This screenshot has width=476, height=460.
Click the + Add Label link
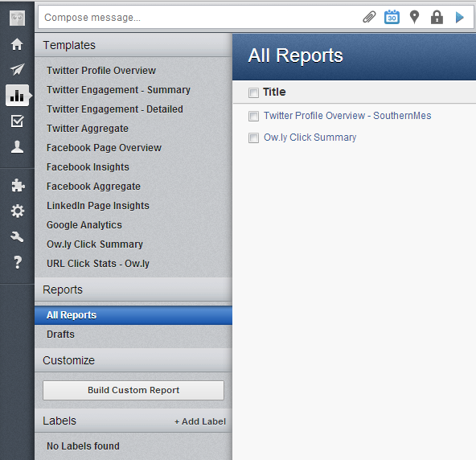coord(200,421)
